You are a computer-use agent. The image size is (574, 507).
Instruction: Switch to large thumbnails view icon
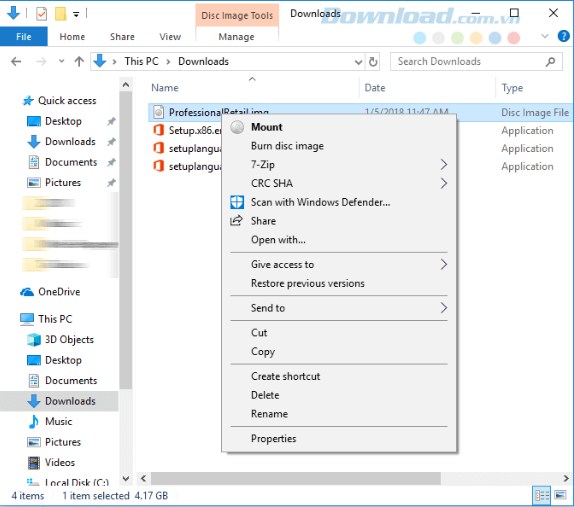click(x=560, y=496)
